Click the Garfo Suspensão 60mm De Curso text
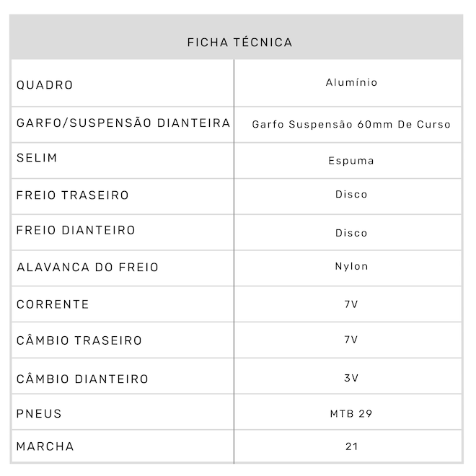The image size is (476, 476). [x=351, y=124]
